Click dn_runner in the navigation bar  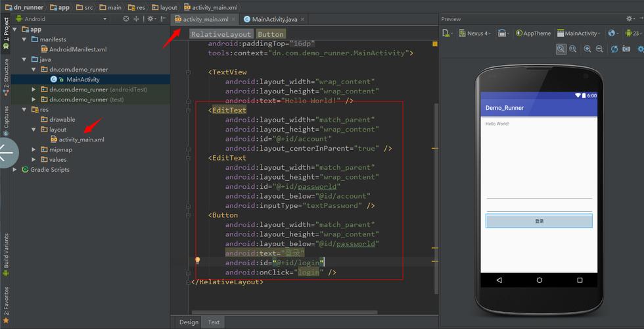click(24, 7)
